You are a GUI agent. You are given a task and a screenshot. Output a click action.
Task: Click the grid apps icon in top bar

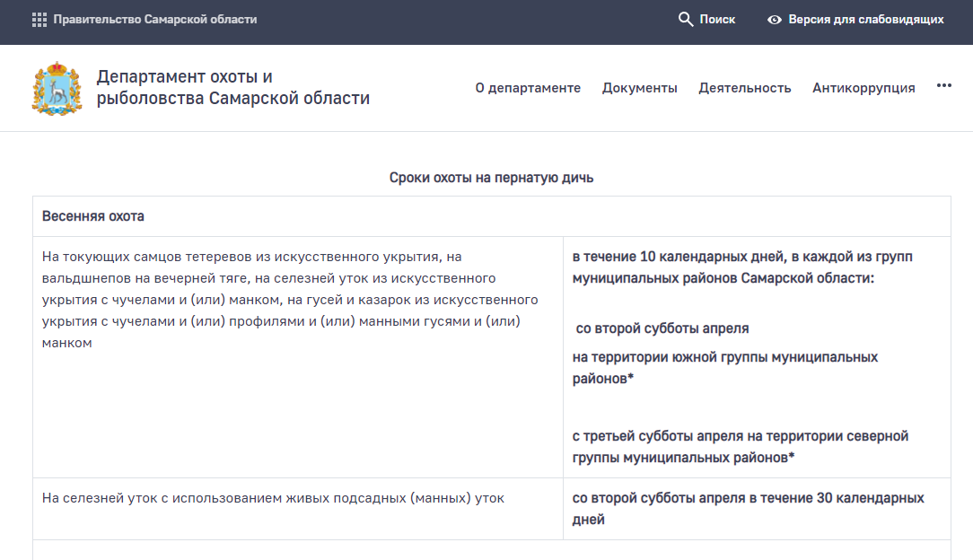(39, 19)
